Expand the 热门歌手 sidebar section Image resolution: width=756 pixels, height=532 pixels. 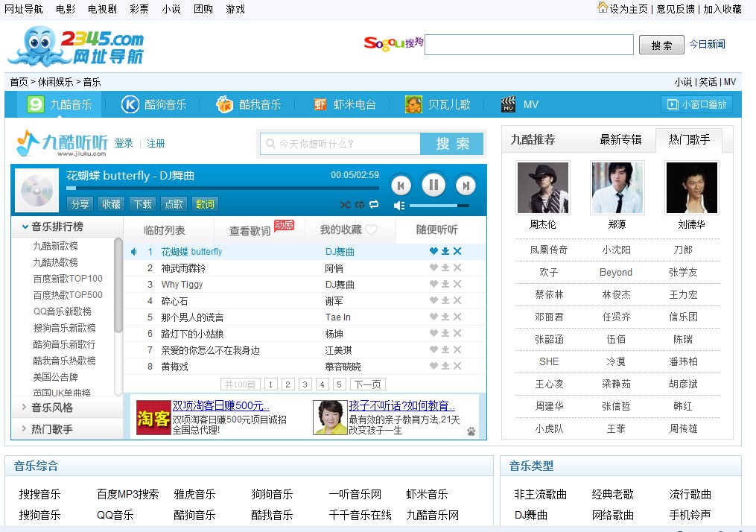(x=51, y=429)
